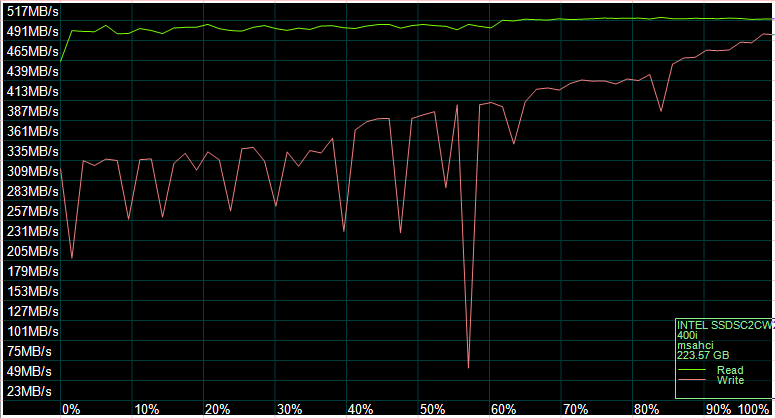Click the 223.57 GB capacity text
Image resolution: width=775 pixels, height=418 pixels.
(x=703, y=355)
